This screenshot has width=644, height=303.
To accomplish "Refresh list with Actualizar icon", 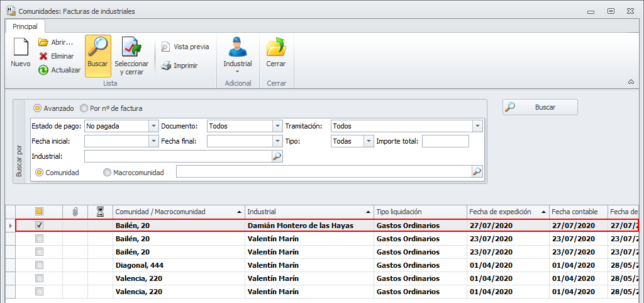I will 43,70.
